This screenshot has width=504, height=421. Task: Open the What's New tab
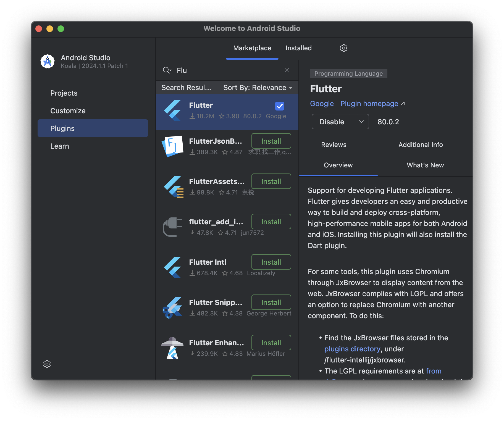pos(425,165)
